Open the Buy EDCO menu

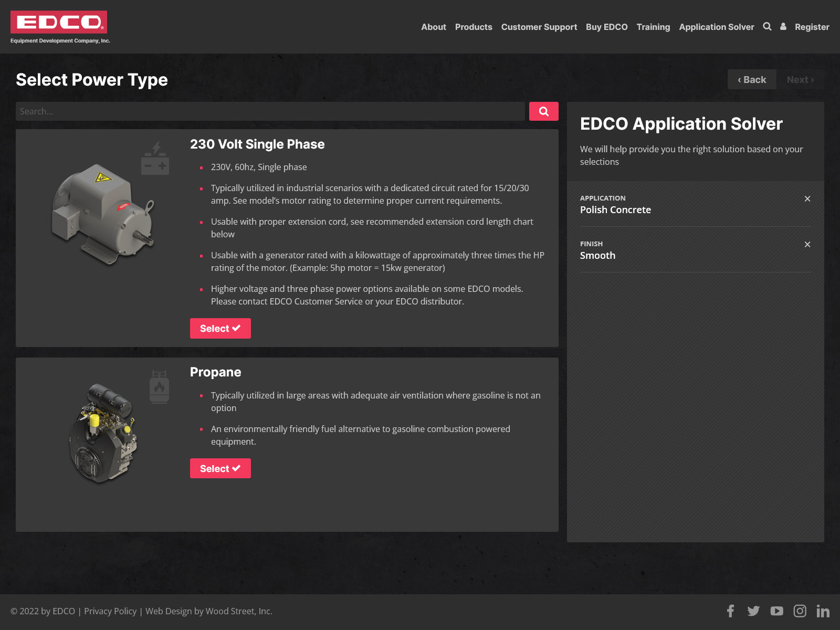click(x=607, y=27)
